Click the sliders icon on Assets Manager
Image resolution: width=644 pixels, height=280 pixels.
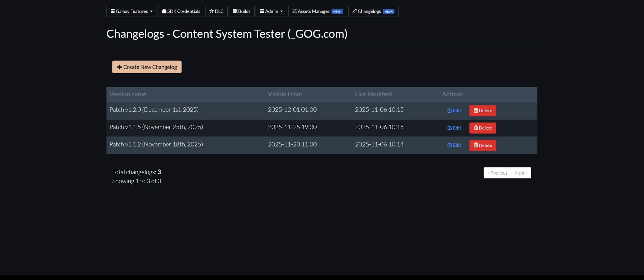pyautogui.click(x=294, y=11)
